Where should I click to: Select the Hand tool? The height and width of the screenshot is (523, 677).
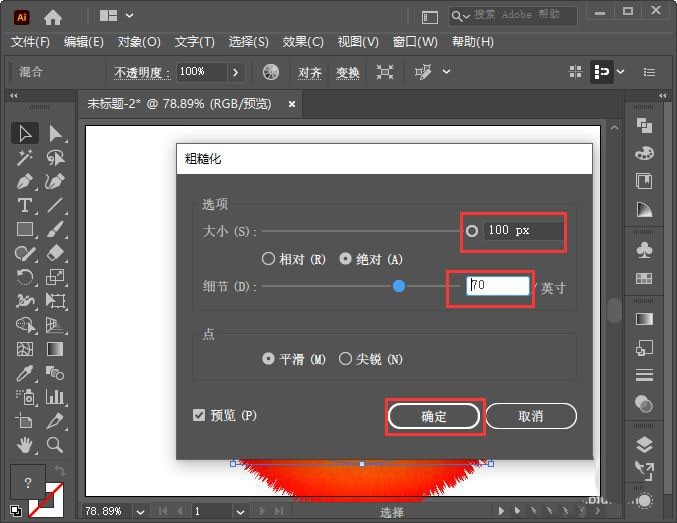(25, 444)
